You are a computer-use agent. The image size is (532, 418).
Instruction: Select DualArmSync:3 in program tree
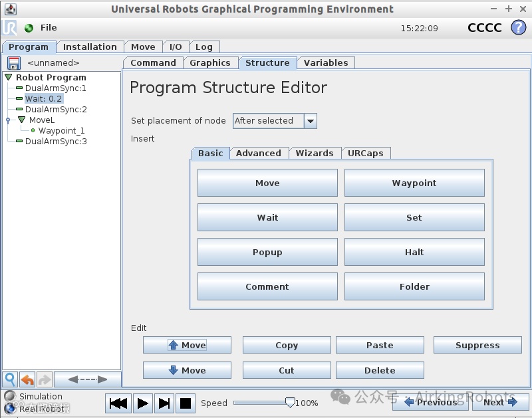[x=56, y=141]
